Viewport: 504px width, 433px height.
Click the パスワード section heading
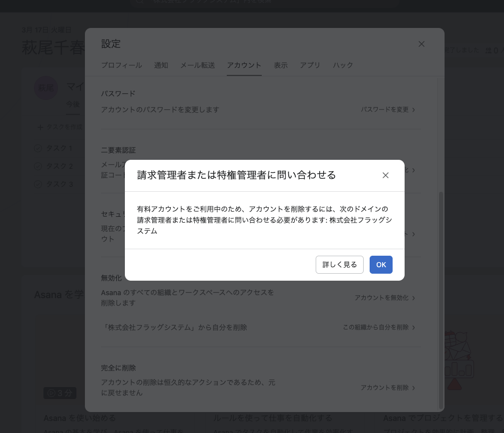click(x=118, y=93)
